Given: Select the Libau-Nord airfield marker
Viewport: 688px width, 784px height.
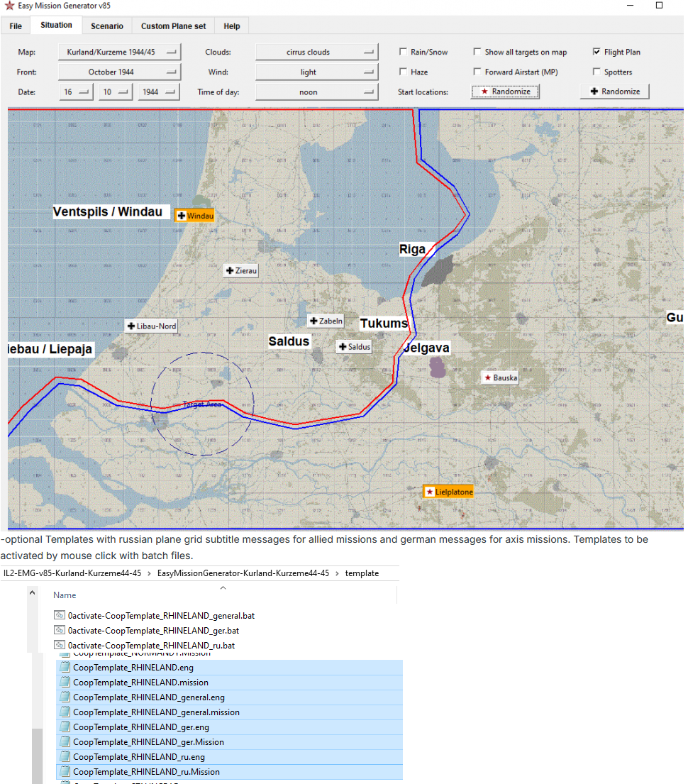Looking at the screenshot, I should [152, 326].
